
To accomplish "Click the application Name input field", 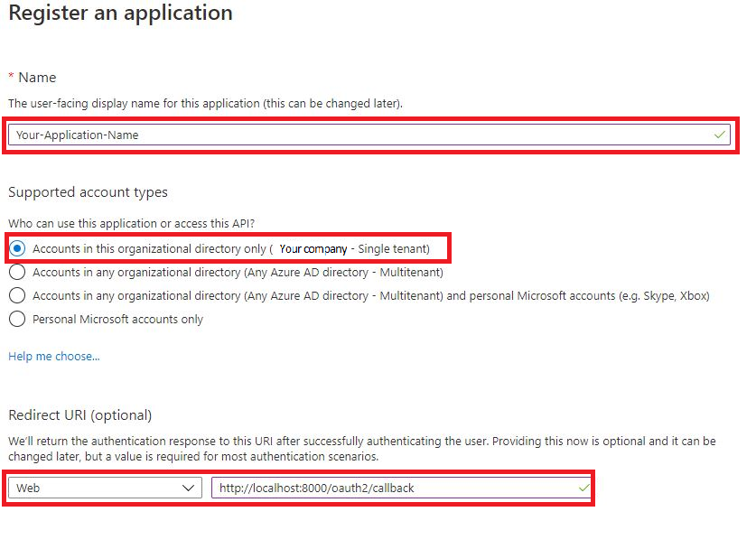I will 369,135.
